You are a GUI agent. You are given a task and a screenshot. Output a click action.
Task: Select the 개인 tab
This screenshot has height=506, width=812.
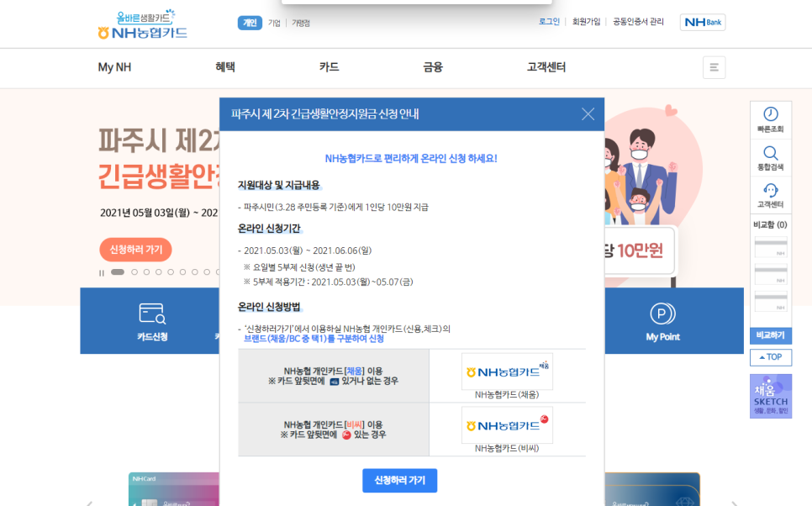(x=250, y=23)
